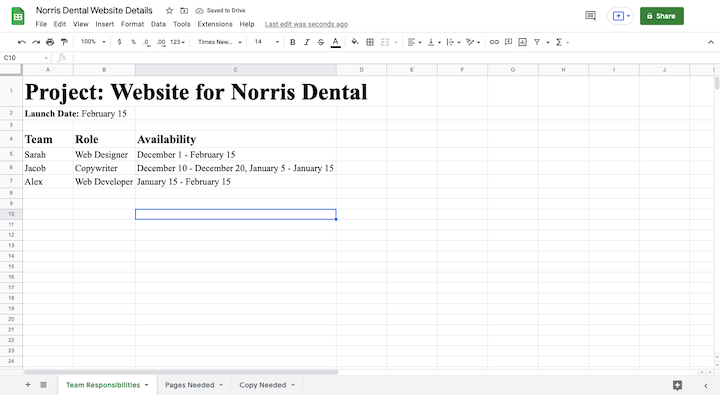Viewport: 720px width, 395px height.
Task: Toggle strikethrough formatting
Action: 321,42
